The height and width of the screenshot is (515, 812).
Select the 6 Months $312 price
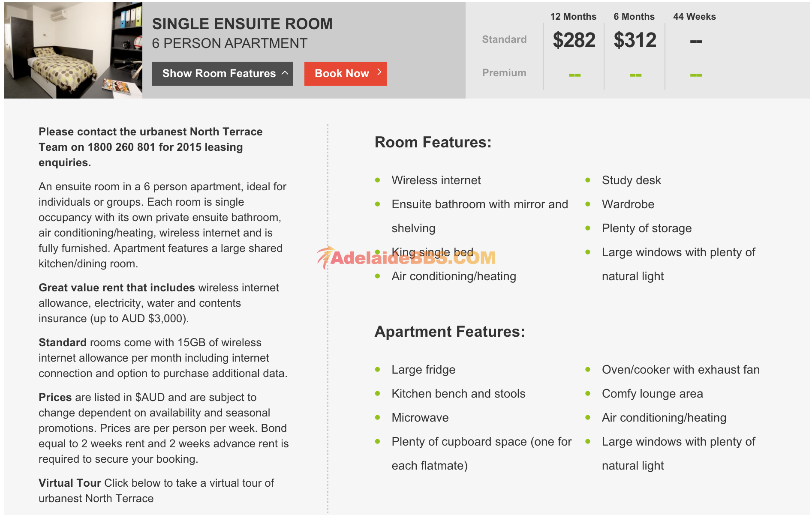coord(635,41)
